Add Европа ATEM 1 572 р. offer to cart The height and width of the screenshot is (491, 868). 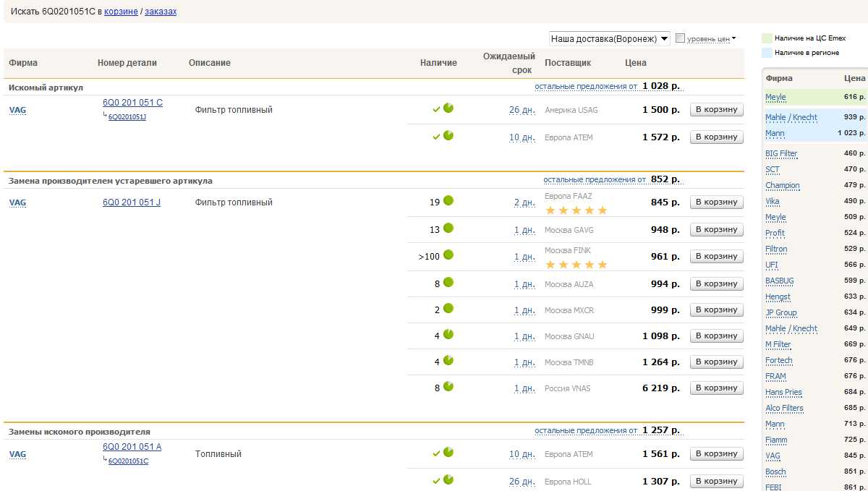point(716,137)
